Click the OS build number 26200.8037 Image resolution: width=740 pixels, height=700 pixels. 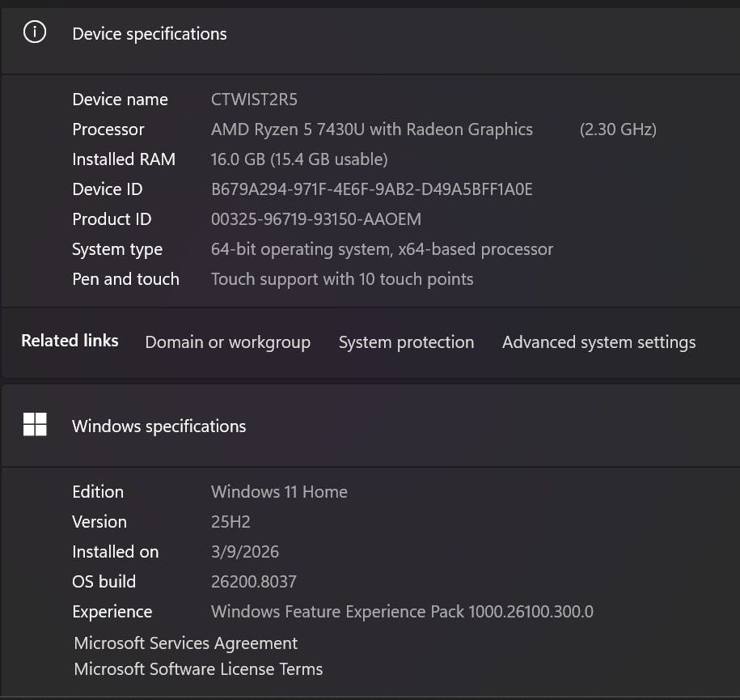pyautogui.click(x=253, y=582)
